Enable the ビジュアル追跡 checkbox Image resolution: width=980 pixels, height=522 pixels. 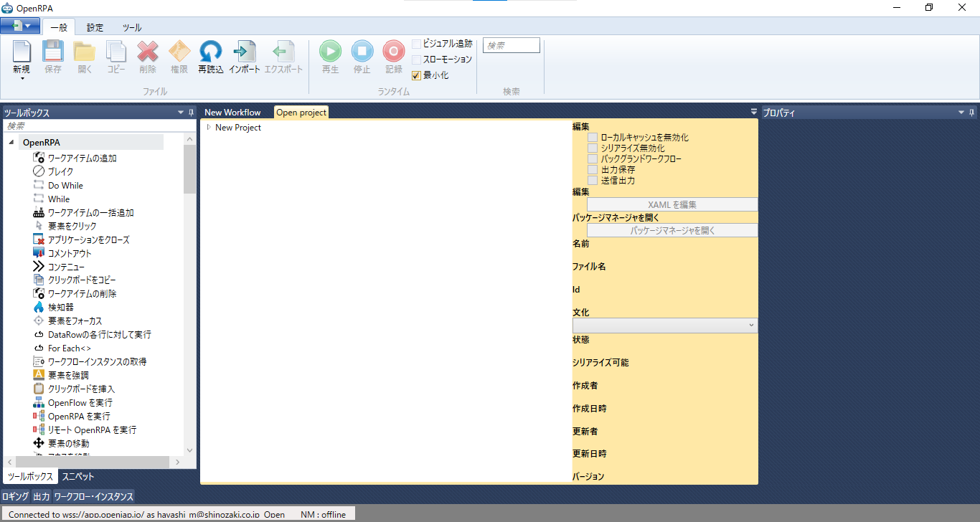tap(416, 43)
